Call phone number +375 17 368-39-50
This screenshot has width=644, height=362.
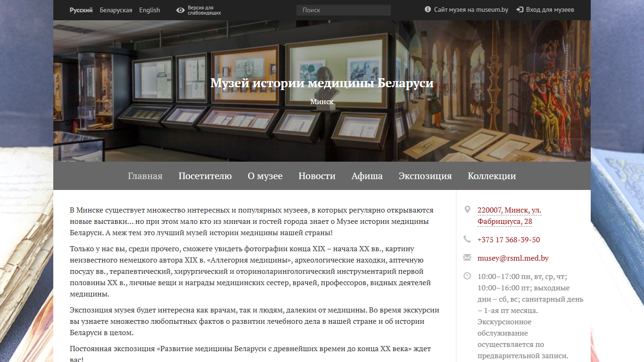pyautogui.click(x=509, y=239)
